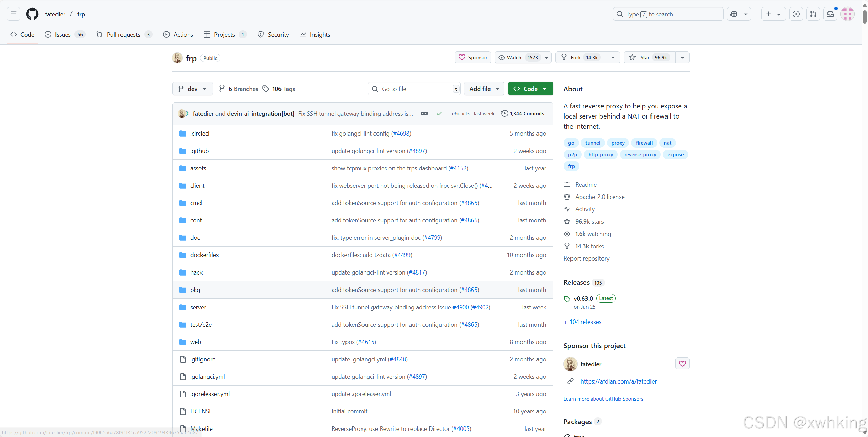Click the Type / to search box
This screenshot has width=868, height=437.
668,14
